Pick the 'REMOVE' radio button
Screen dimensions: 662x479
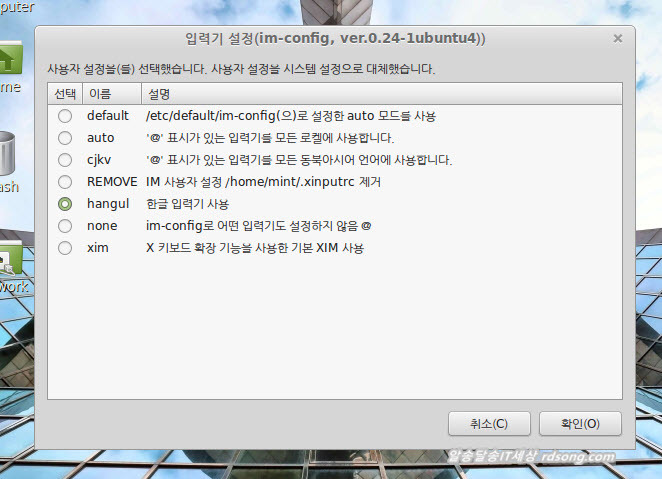click(x=65, y=182)
